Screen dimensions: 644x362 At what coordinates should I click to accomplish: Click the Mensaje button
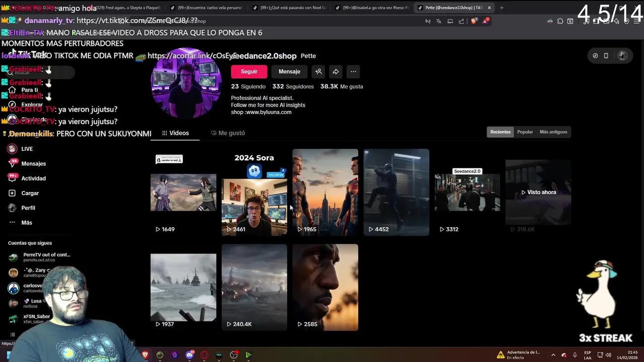pos(289,71)
